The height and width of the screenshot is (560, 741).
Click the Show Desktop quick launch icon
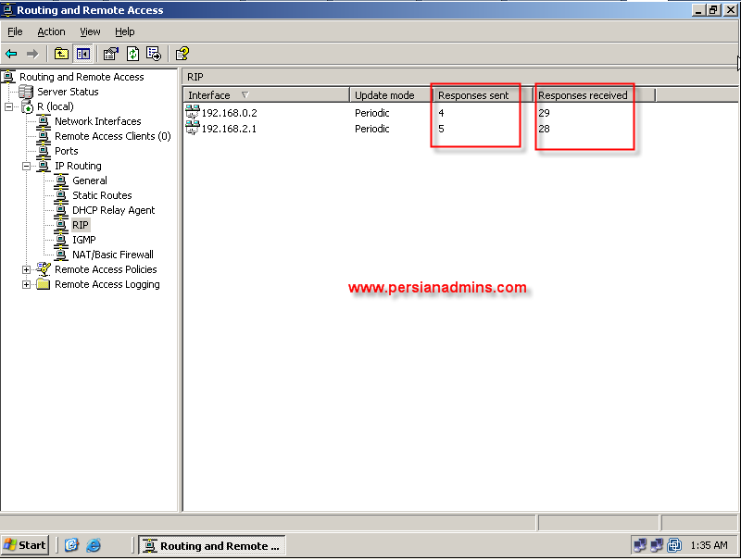(71, 545)
